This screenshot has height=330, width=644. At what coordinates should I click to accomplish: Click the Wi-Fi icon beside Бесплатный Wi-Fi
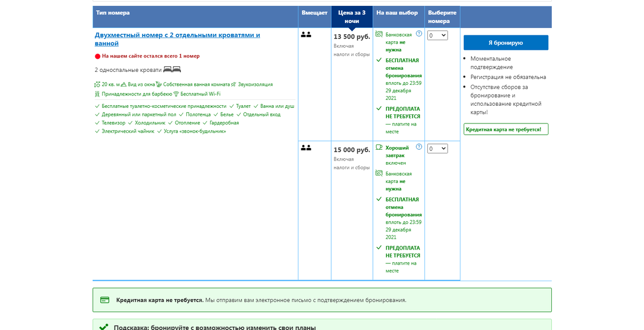176,94
